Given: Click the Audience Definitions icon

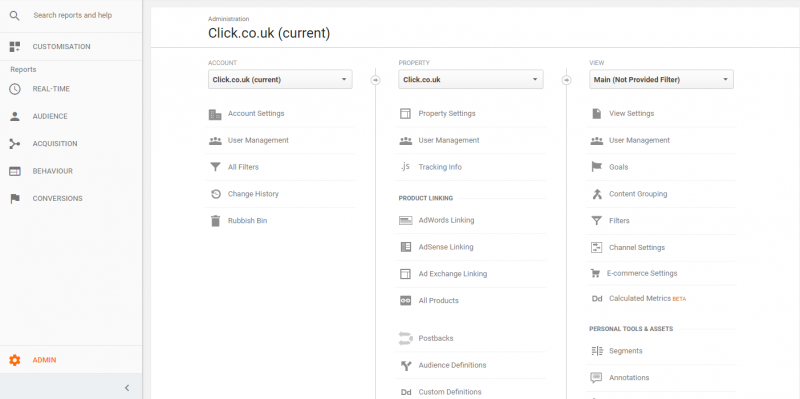Looking at the screenshot, I should [x=406, y=365].
